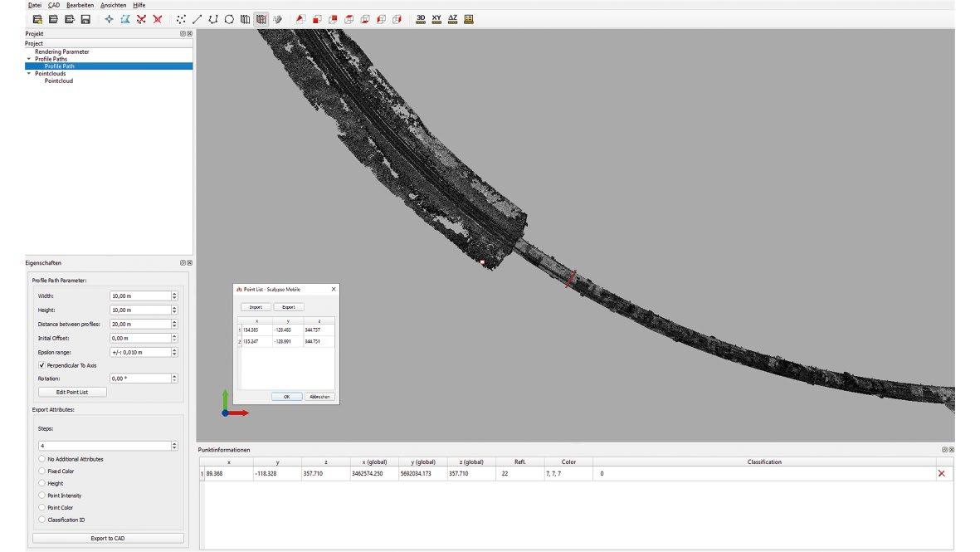
Task: Switch to the 3D view button
Action: point(421,19)
